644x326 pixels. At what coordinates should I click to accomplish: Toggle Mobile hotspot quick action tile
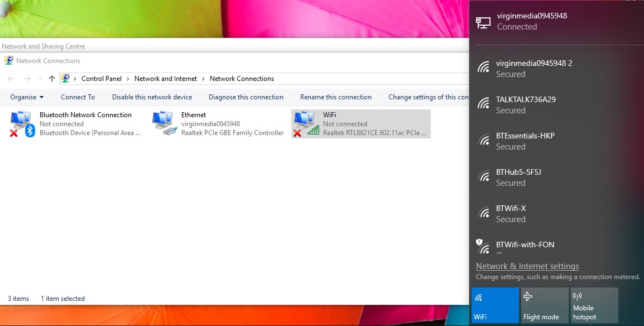594,305
